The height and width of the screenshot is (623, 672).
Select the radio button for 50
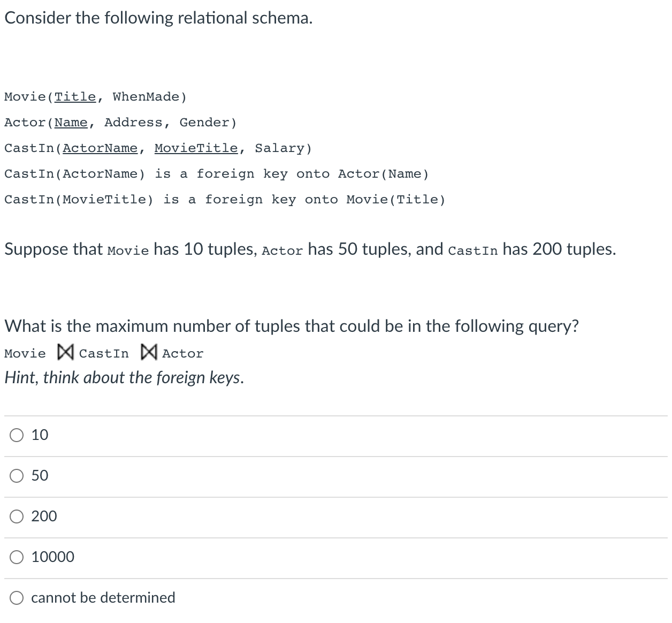point(17,476)
